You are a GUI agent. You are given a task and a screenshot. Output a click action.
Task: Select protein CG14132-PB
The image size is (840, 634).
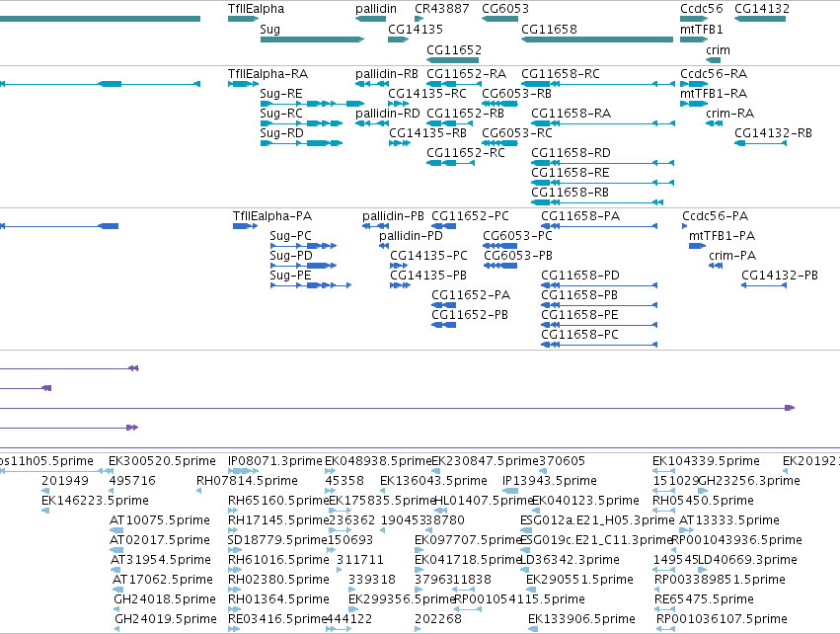764,285
